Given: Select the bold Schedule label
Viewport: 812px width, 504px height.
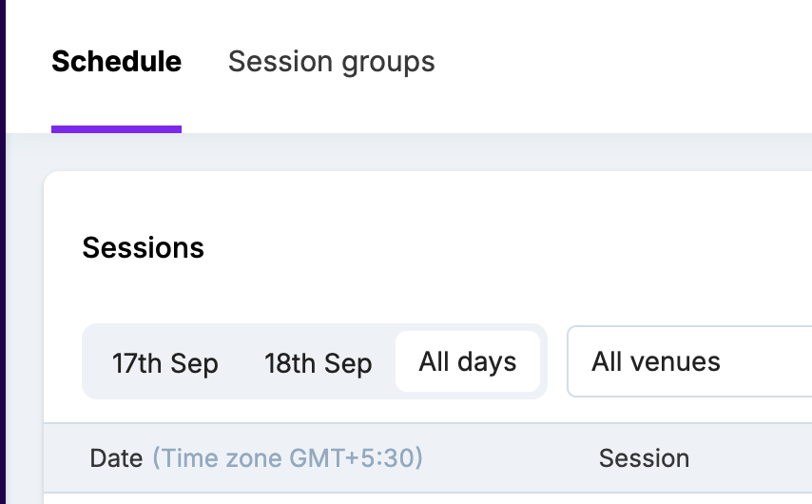Looking at the screenshot, I should click(x=116, y=62).
